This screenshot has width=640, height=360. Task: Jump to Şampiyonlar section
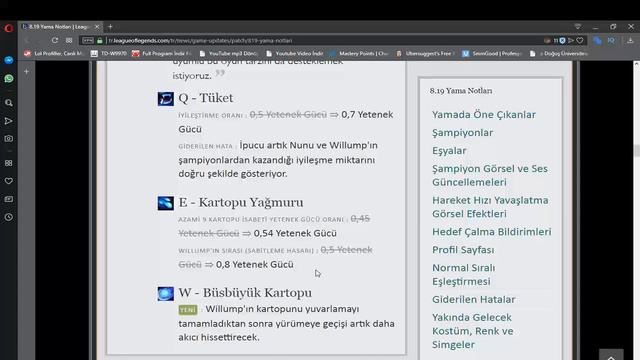tap(462, 133)
